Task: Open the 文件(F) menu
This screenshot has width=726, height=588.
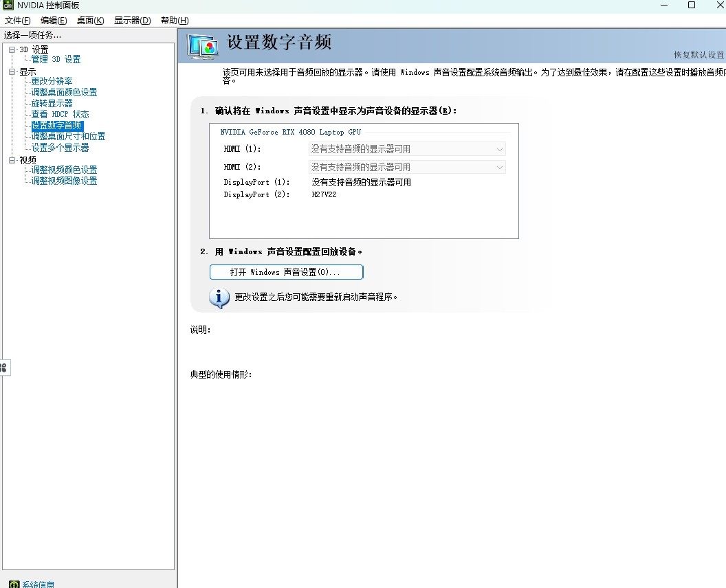Action: 18,21
